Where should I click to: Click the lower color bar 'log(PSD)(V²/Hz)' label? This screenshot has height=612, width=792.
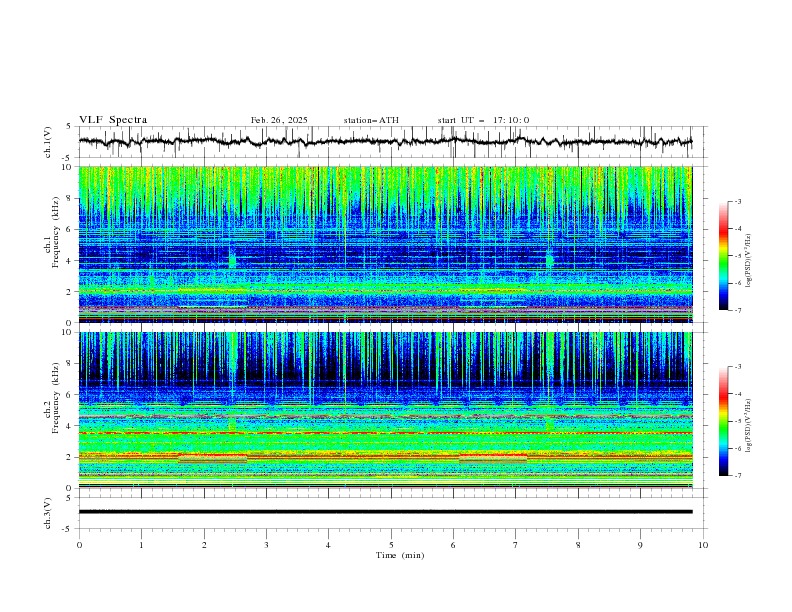point(749,425)
